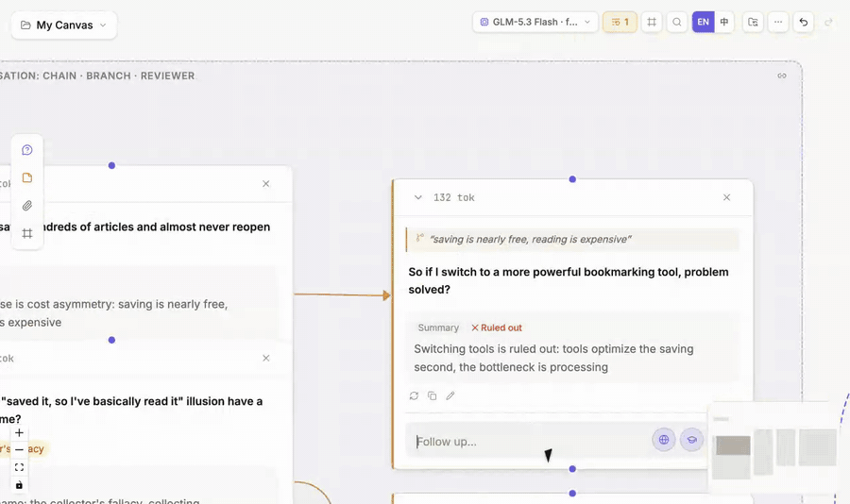Open the My Canvas workspace dropdown
The image size is (850, 504).
(64, 25)
